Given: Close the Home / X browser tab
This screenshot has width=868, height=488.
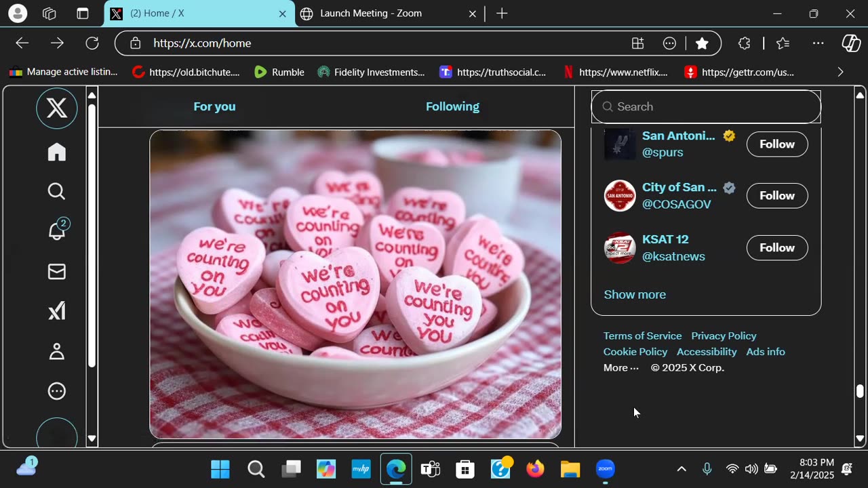Looking at the screenshot, I should click(283, 14).
